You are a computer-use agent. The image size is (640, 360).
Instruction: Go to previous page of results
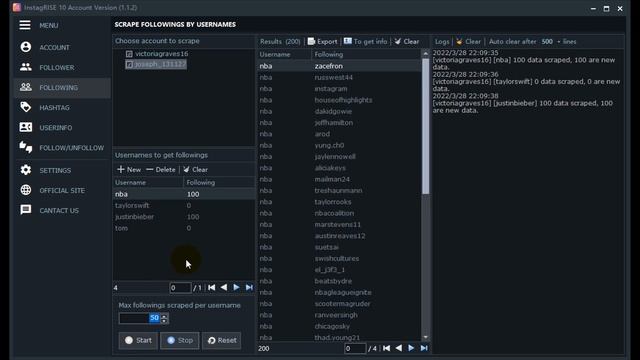tap(398, 348)
